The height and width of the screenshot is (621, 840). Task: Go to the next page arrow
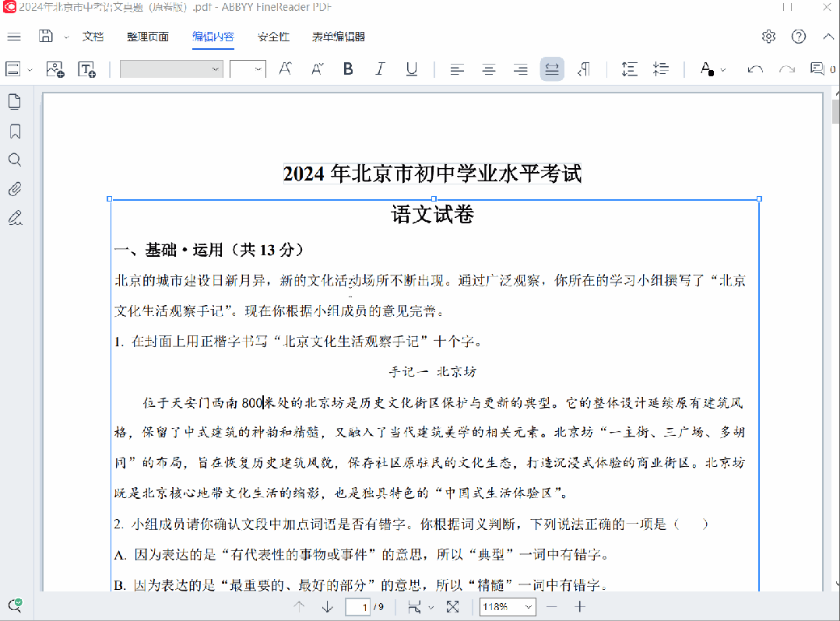[328, 607]
